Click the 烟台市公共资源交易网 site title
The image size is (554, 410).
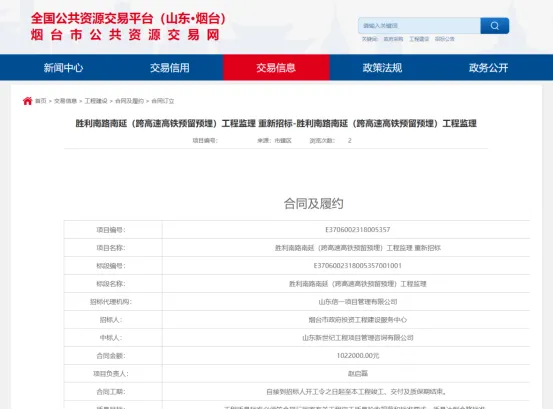[x=125, y=35]
